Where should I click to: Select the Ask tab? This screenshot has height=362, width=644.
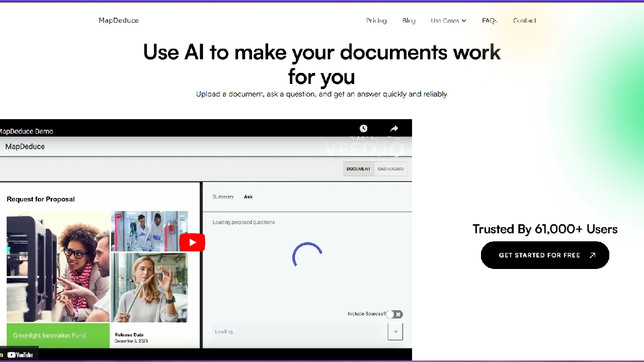248,197
